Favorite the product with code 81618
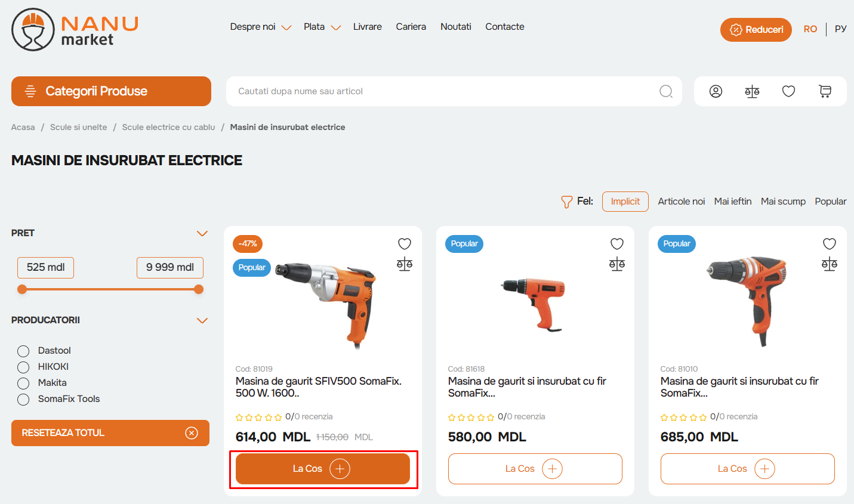This screenshot has width=854, height=504. (617, 244)
